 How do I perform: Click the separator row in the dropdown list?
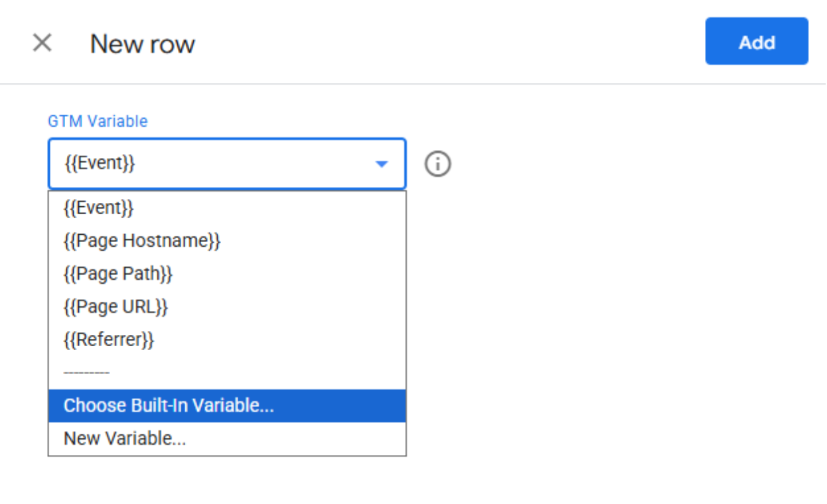tap(86, 371)
